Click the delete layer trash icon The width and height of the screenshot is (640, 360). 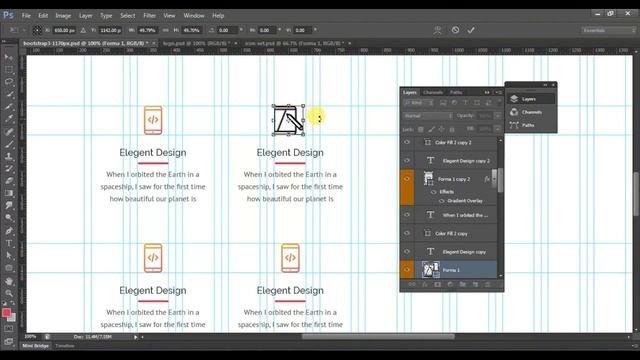pos(487,284)
